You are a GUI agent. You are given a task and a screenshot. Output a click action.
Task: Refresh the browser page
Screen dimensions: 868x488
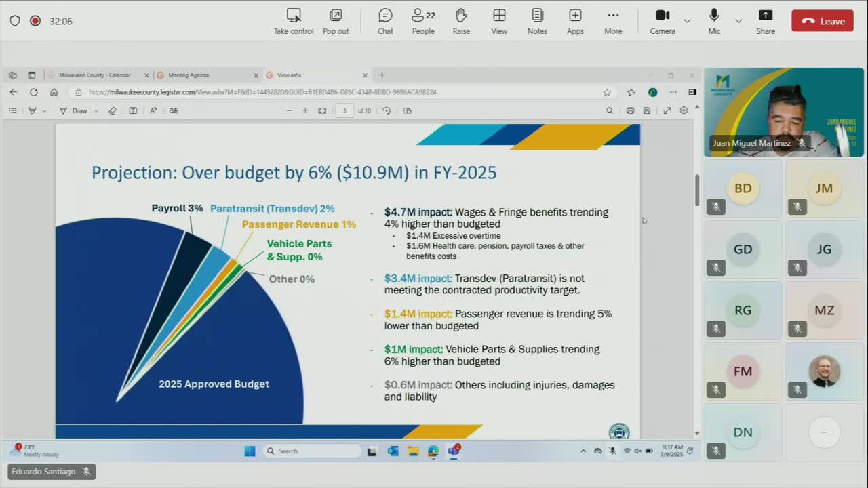point(33,92)
